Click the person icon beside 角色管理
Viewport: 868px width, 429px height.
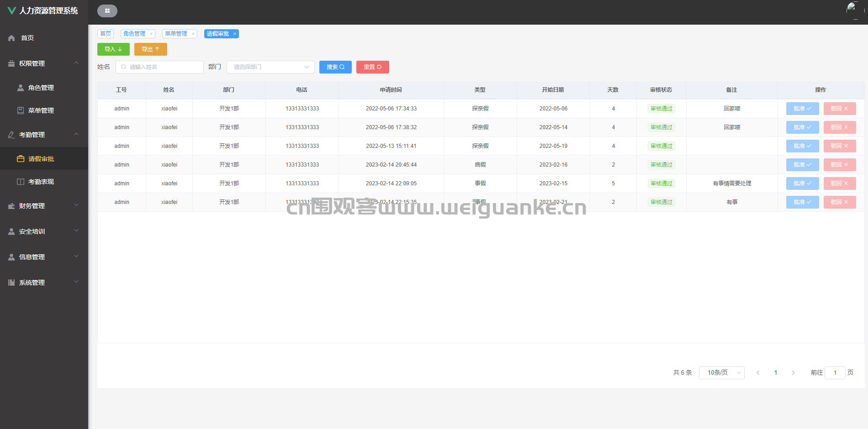pyautogui.click(x=21, y=88)
